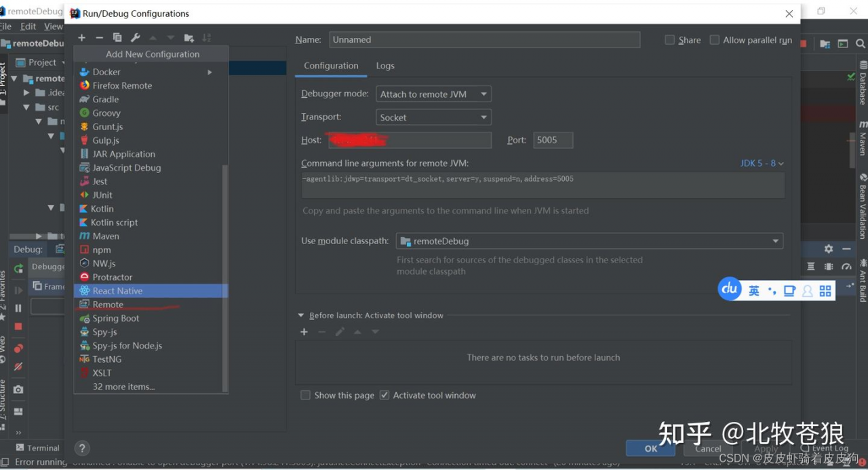
Task: Expand src folder in project tree
Action: (x=27, y=107)
